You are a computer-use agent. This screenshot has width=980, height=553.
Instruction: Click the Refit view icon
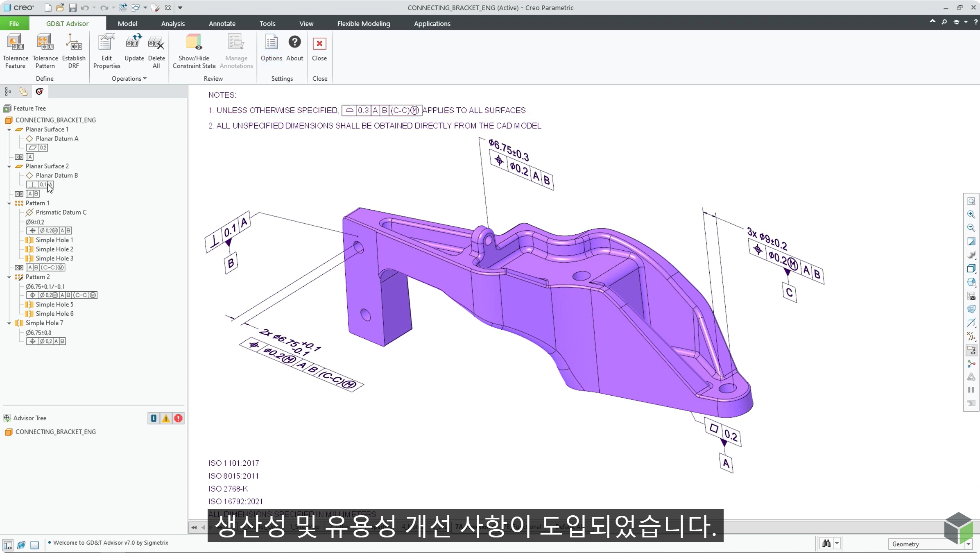(971, 201)
